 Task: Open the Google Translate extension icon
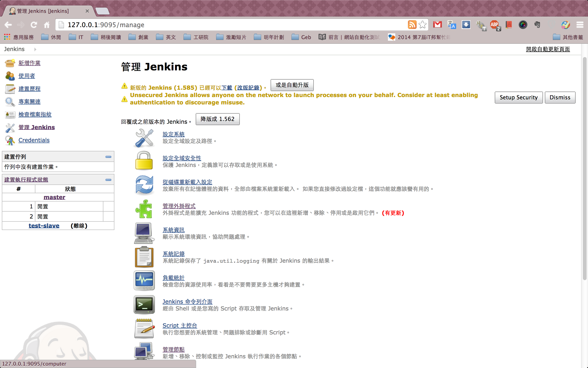point(452,25)
